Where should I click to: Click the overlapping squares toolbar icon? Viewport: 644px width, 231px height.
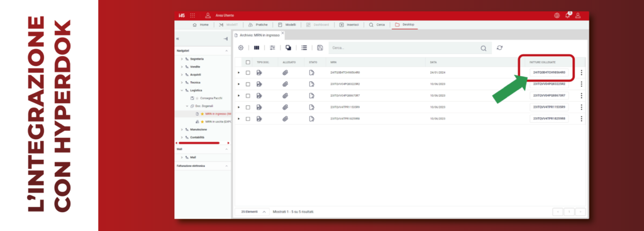pos(288,48)
